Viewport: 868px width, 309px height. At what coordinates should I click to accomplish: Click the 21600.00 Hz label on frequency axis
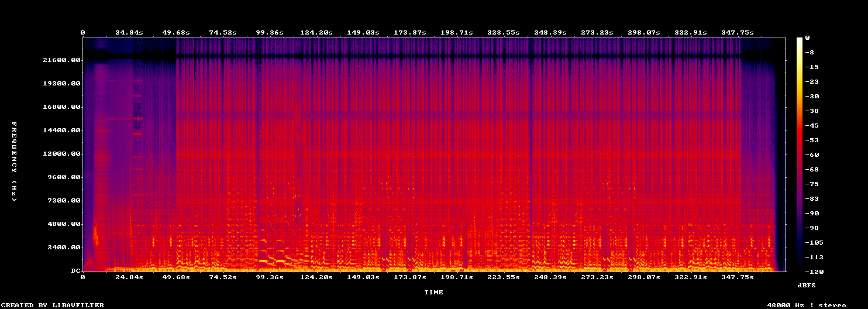tap(61, 60)
